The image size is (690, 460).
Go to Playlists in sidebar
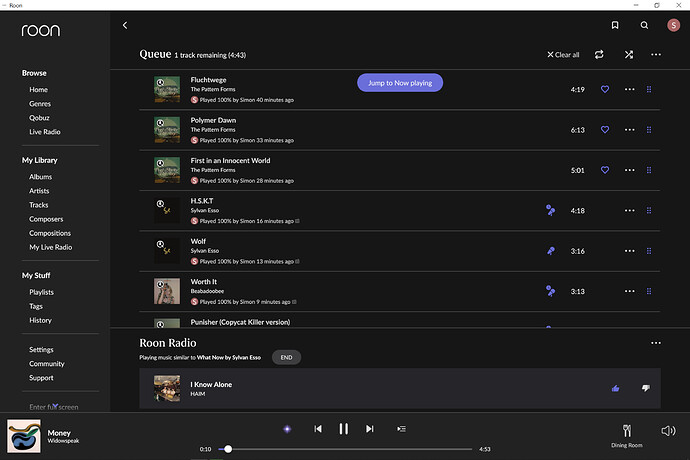click(x=43, y=292)
